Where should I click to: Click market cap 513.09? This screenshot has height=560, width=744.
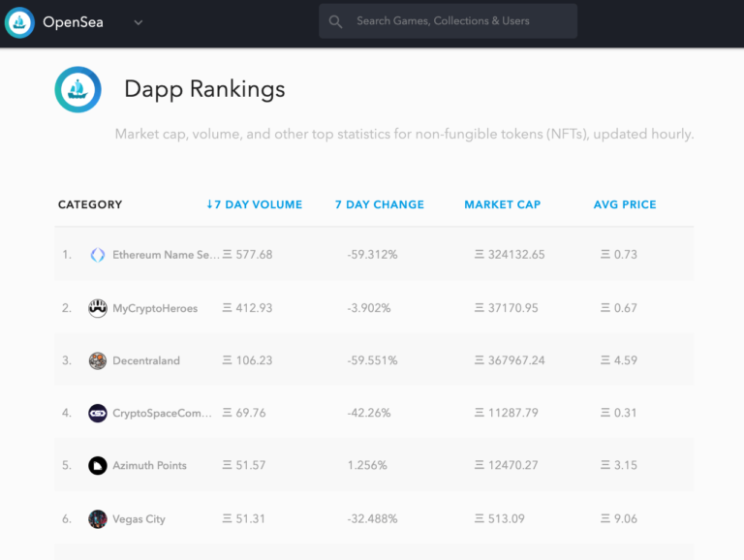pos(500,518)
